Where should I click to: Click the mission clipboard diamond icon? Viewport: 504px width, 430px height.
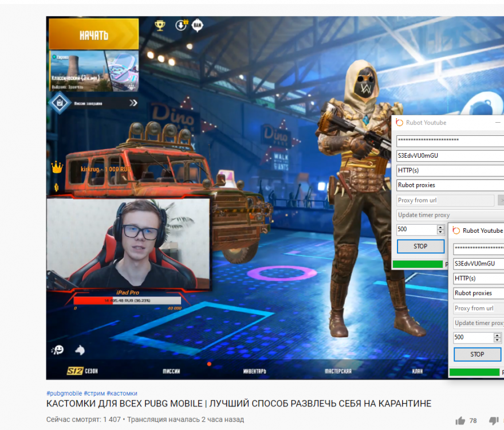click(x=58, y=103)
